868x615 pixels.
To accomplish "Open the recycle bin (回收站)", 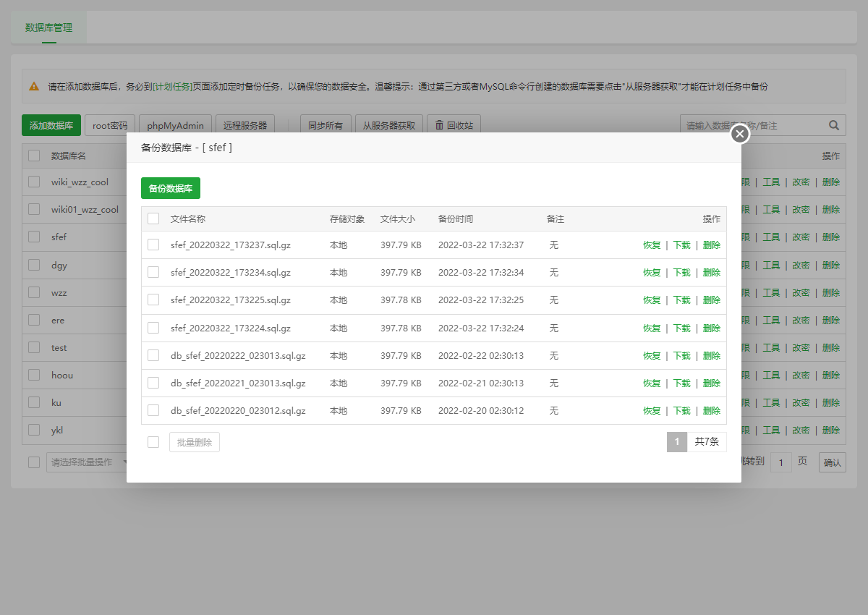I will [x=454, y=125].
